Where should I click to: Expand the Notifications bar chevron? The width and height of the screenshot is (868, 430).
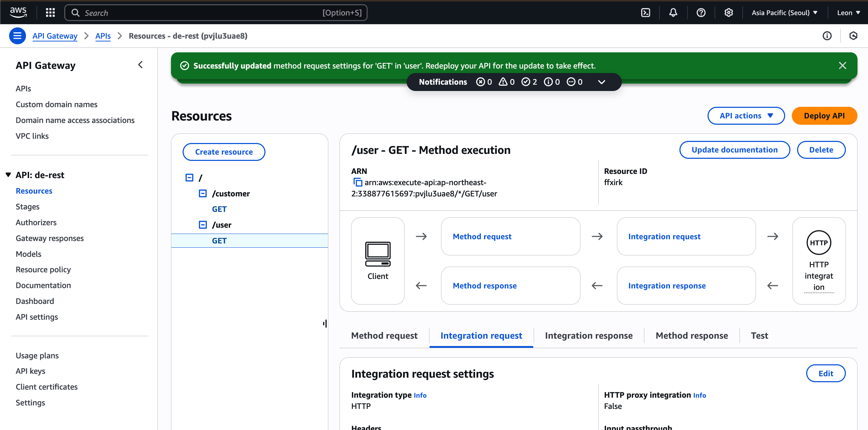[x=601, y=82]
